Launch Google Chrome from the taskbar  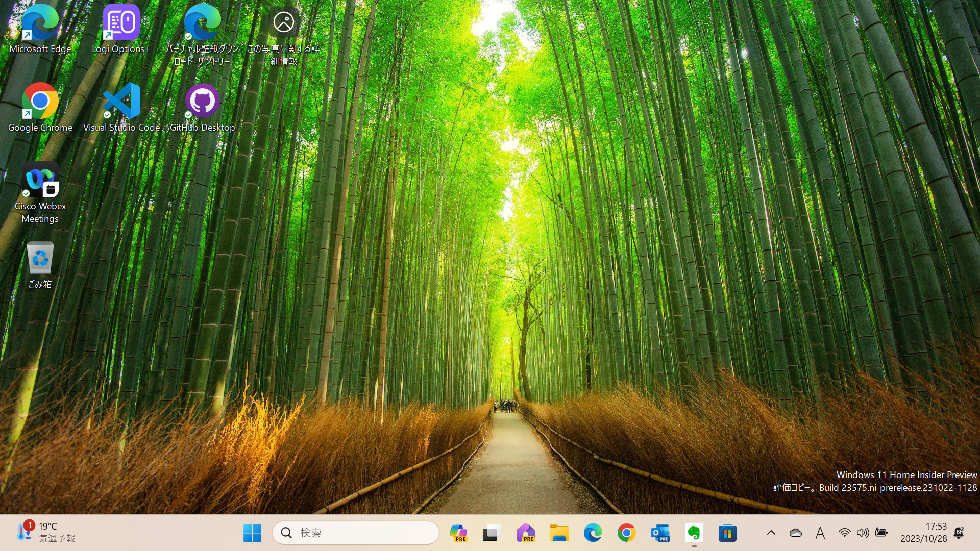point(626,533)
